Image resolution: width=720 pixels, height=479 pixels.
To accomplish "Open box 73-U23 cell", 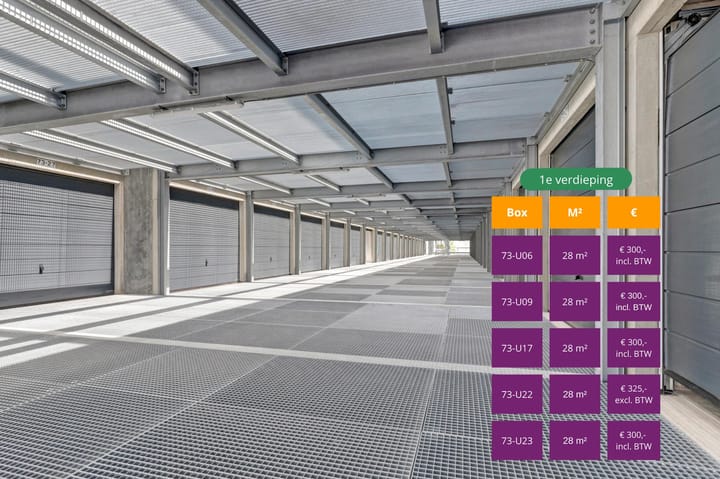I will (517, 440).
